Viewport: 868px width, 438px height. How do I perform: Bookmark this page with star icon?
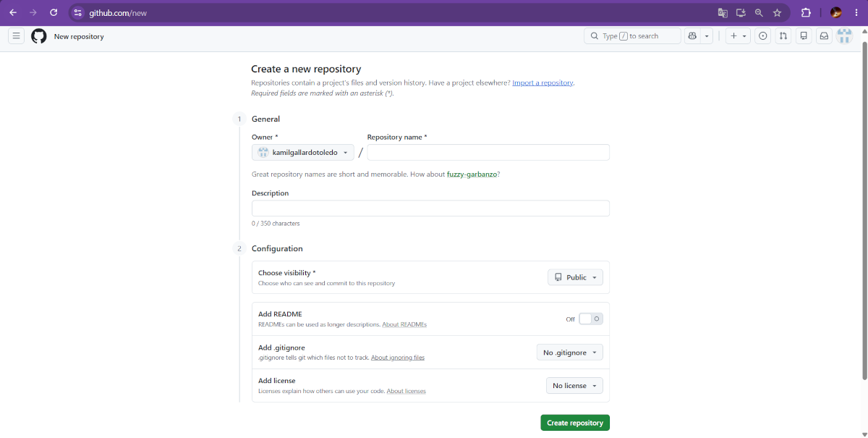777,12
